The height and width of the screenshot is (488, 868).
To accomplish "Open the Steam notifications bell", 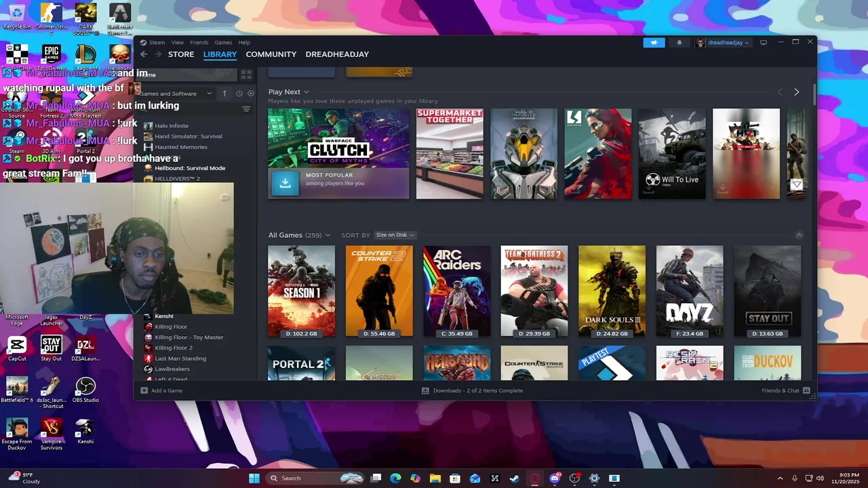I will coord(679,42).
